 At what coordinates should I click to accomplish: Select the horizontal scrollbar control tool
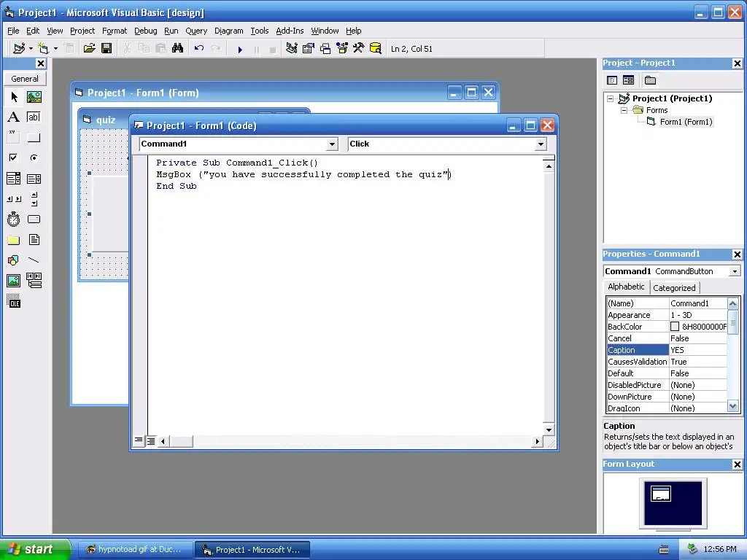14,199
